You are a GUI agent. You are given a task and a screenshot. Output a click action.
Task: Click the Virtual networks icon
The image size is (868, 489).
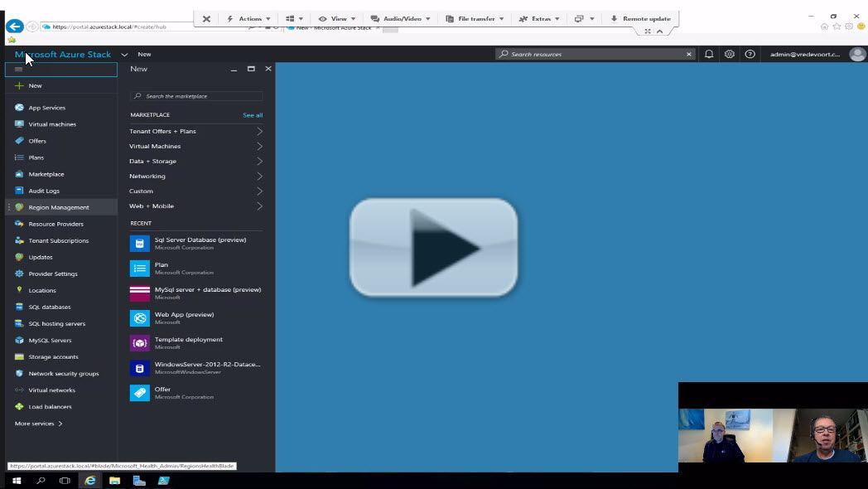click(19, 390)
